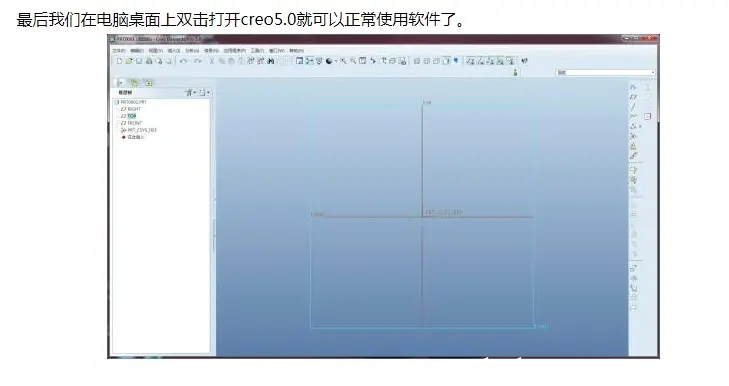Image resolution: width=729 pixels, height=386 pixels.
Task: Click the binoculars Find icon
Action: coord(271,61)
